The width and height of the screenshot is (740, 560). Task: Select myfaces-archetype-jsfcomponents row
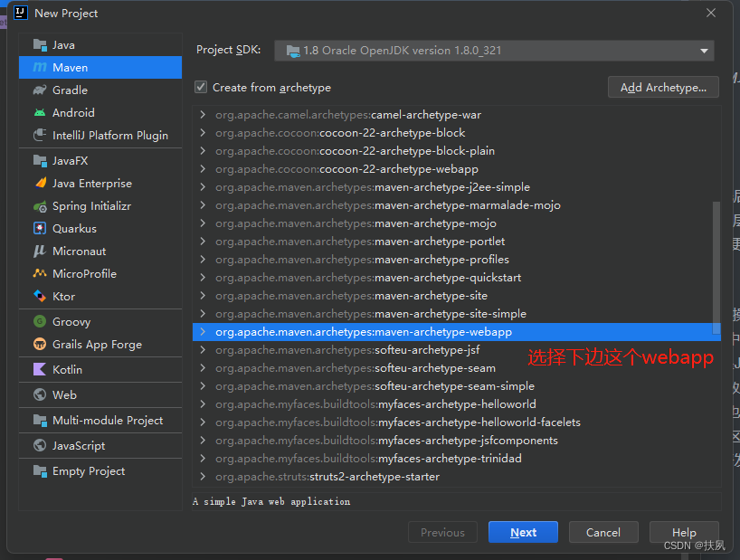[456, 441]
